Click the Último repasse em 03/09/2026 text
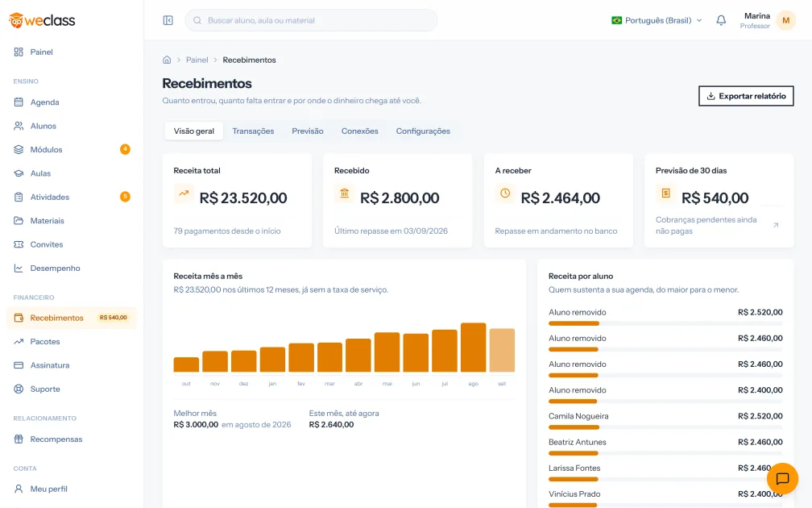This screenshot has width=812, height=508. pos(391,231)
